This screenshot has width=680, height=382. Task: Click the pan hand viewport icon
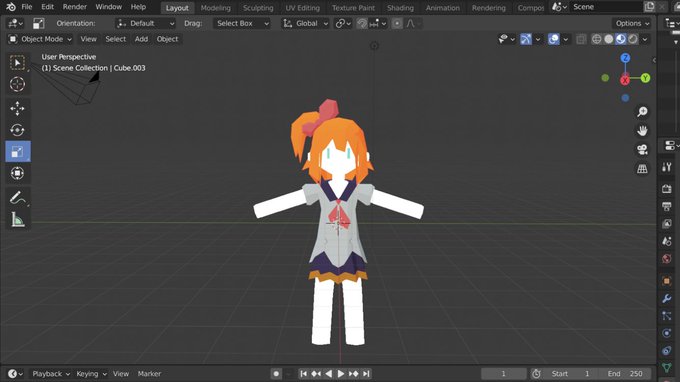pyautogui.click(x=642, y=131)
